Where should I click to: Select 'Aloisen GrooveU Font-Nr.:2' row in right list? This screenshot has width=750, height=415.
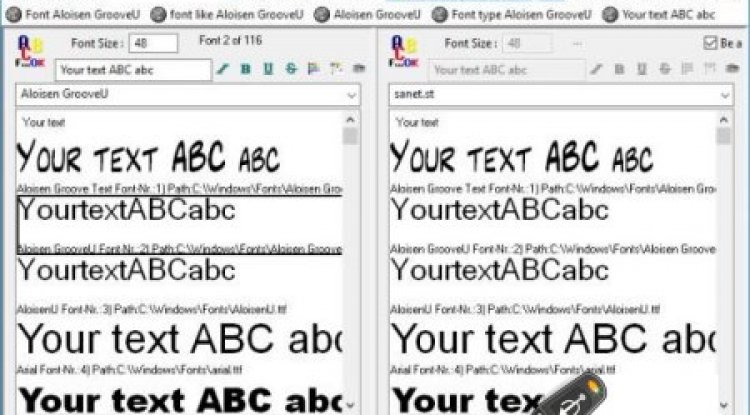click(x=553, y=249)
